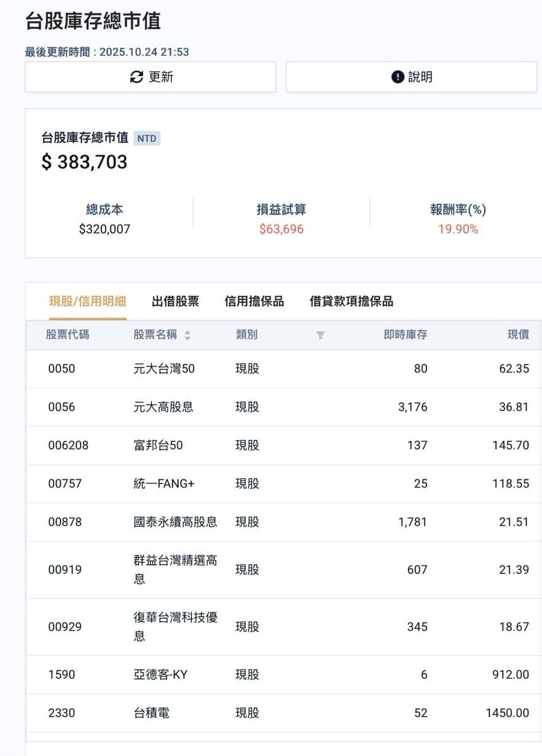Click the 復華台灣科技優息 stock name
This screenshot has width=542, height=756.
pos(175,626)
